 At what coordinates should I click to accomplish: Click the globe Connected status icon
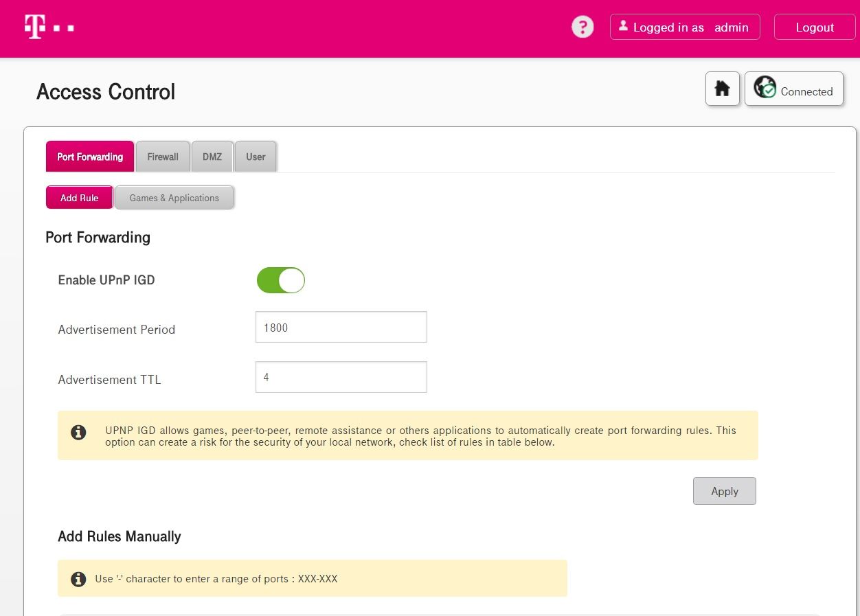[765, 88]
